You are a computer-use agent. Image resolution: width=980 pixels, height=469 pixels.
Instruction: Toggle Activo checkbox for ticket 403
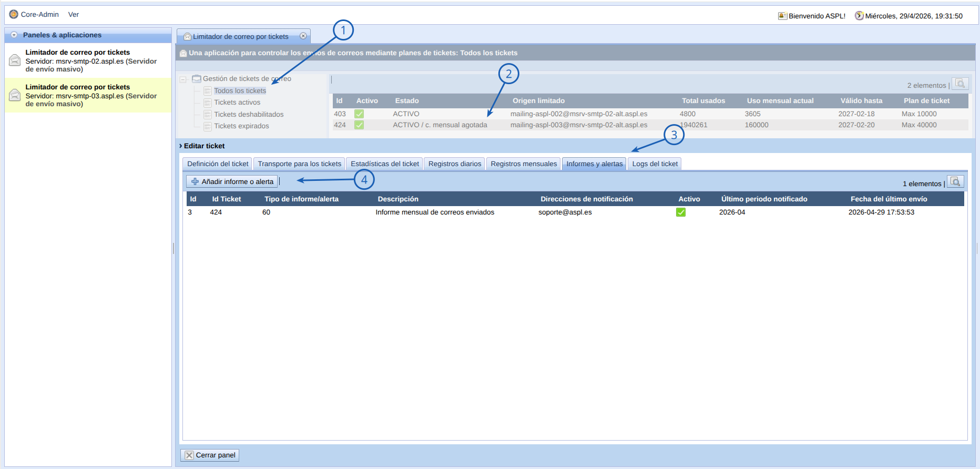pyautogui.click(x=359, y=114)
